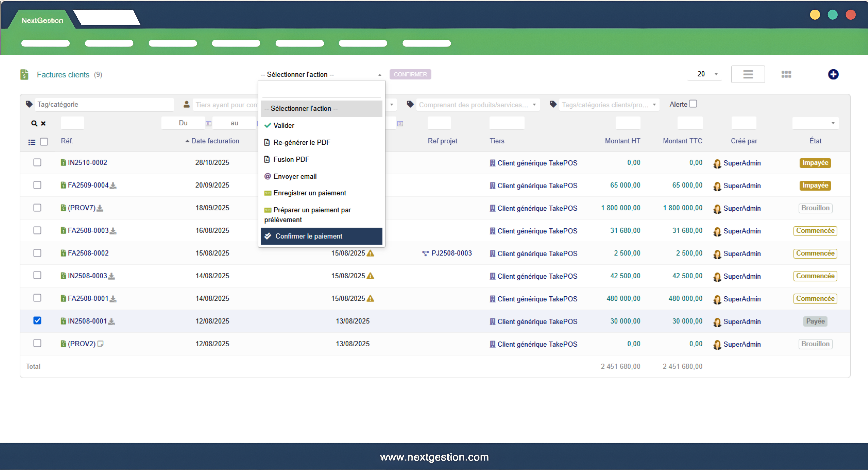Focus the Tag/catégorie input field

[x=104, y=104]
